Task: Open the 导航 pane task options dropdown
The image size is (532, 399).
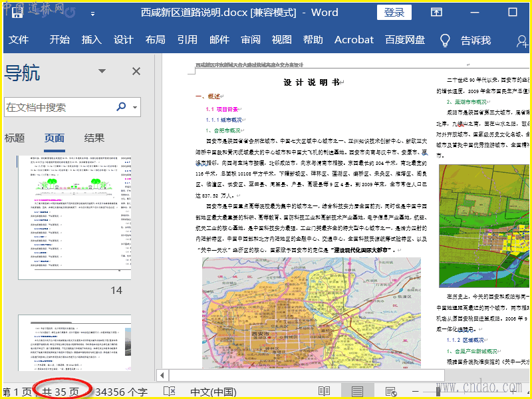Action: pyautogui.click(x=102, y=72)
